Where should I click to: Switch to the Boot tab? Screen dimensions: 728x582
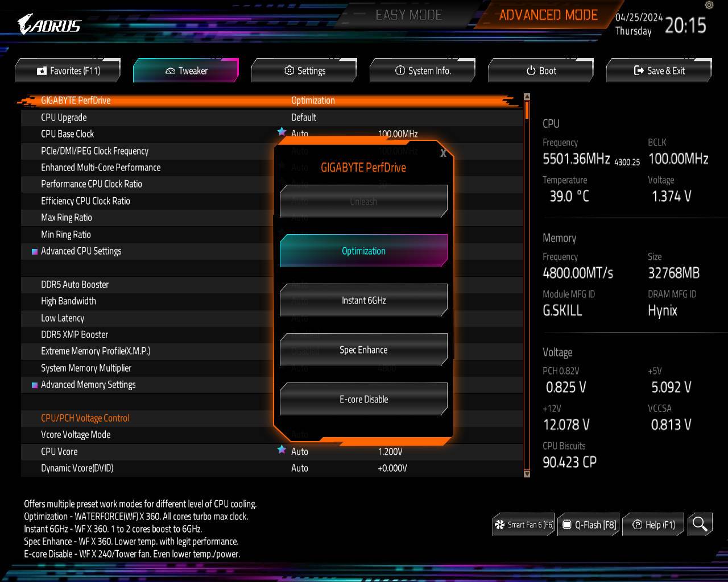coord(541,70)
